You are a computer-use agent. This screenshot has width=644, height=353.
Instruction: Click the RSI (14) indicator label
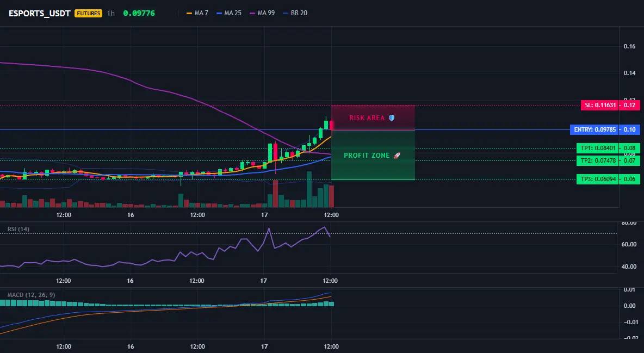(18, 229)
